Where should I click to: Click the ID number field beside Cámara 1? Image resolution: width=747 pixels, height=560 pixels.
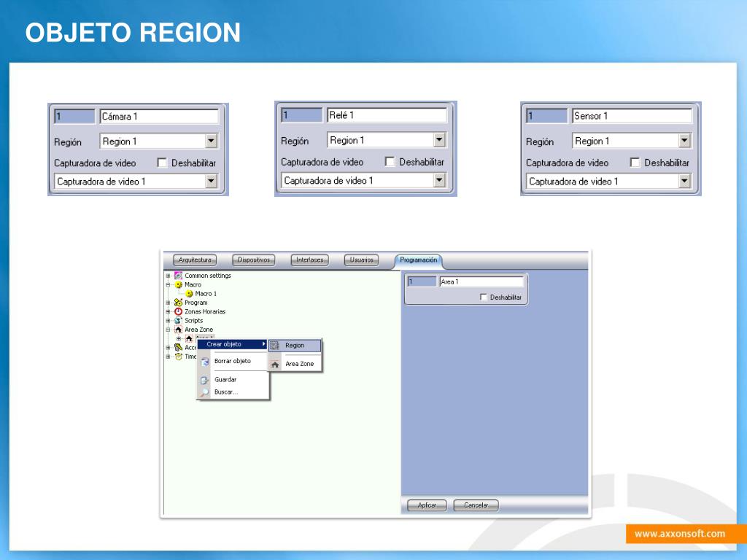(75, 117)
